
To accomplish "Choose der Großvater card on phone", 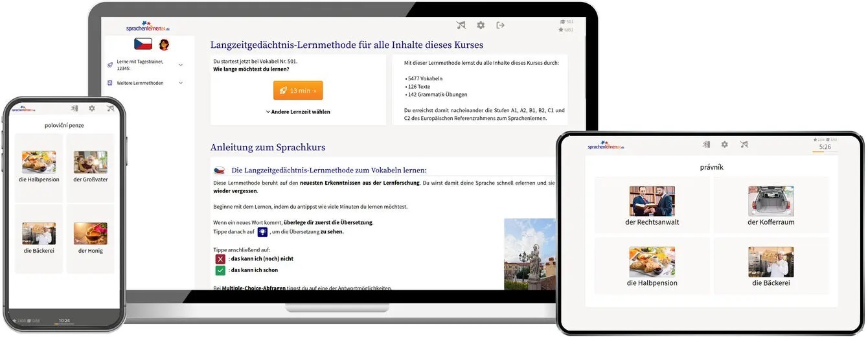I will (90, 168).
